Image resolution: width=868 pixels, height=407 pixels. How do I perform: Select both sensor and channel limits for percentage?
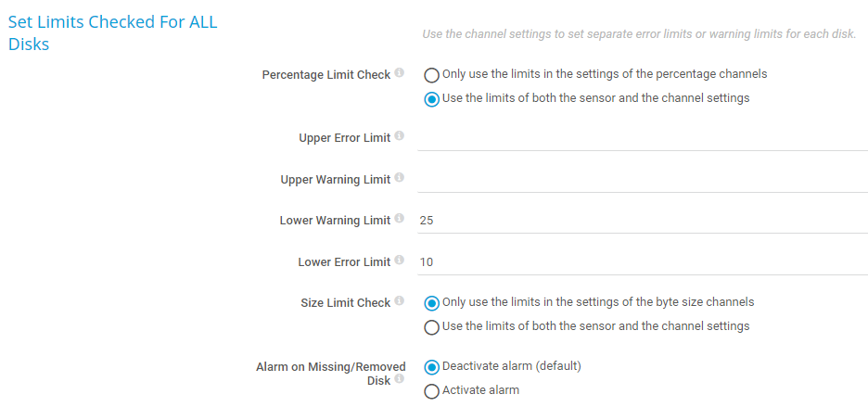click(x=431, y=99)
